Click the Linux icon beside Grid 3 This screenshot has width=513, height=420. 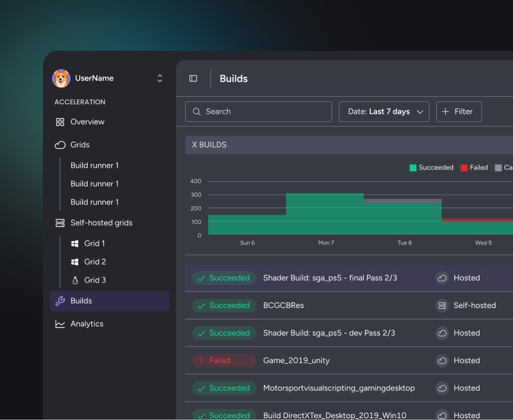[75, 280]
